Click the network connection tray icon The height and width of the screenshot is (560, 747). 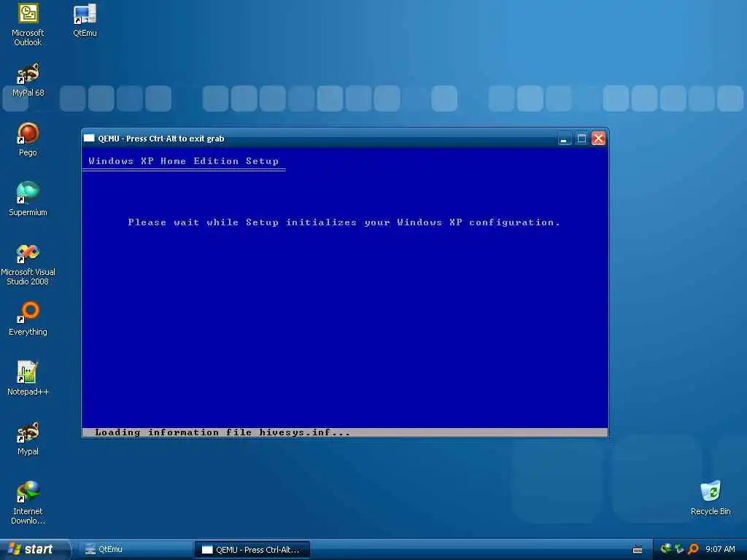pos(679,549)
